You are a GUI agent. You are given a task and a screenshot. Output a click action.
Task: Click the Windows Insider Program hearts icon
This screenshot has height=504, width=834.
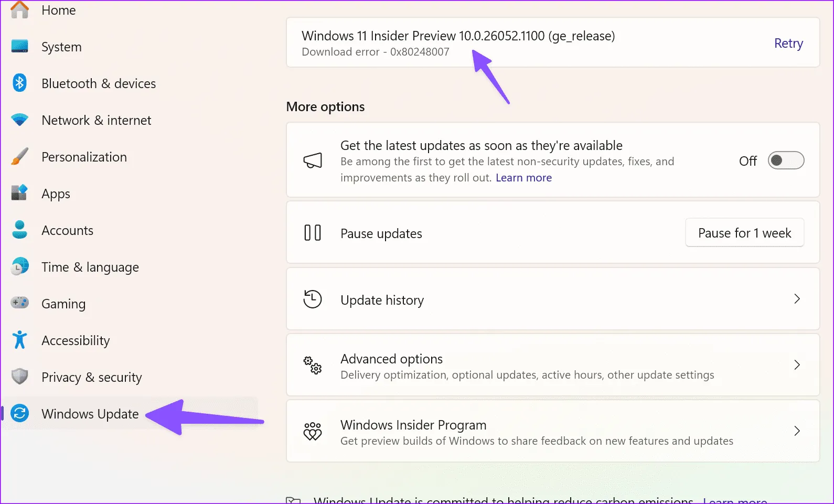click(x=313, y=431)
